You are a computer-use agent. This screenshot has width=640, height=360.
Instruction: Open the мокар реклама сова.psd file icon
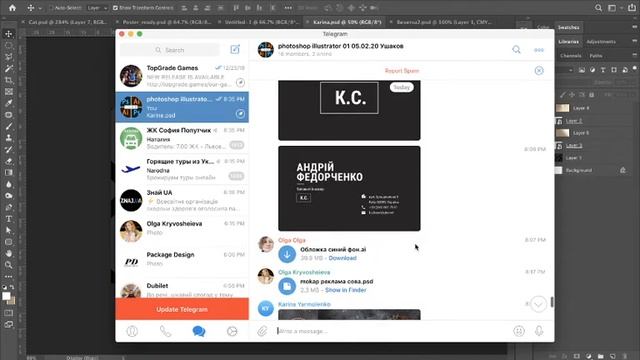click(287, 286)
